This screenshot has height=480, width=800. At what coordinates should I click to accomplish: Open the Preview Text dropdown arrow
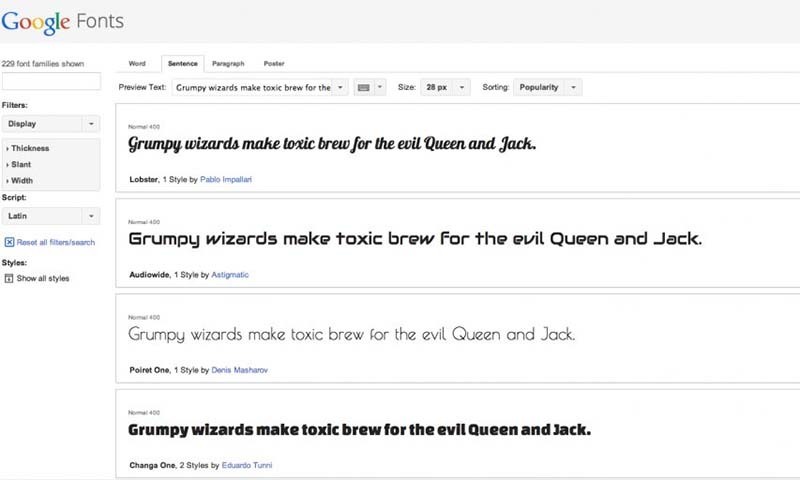tap(340, 87)
